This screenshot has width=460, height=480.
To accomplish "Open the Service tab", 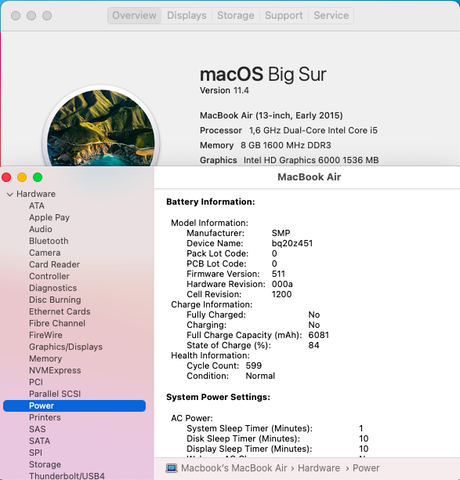I will click(331, 15).
